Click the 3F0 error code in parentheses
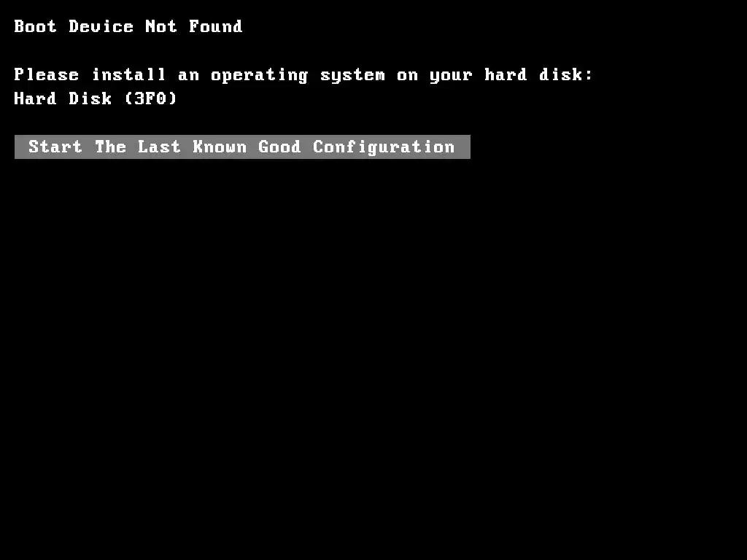 150,98
